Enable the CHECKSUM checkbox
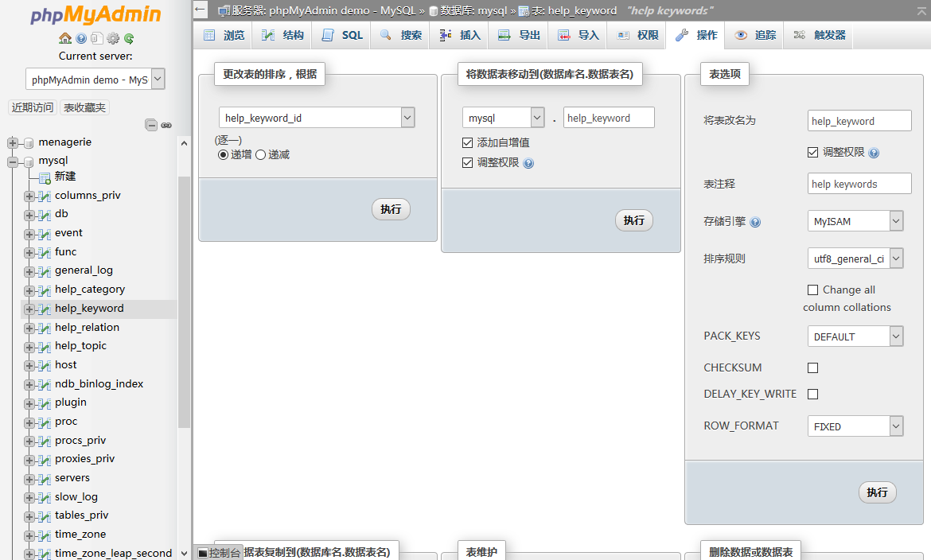The height and width of the screenshot is (560, 931). pos(812,368)
